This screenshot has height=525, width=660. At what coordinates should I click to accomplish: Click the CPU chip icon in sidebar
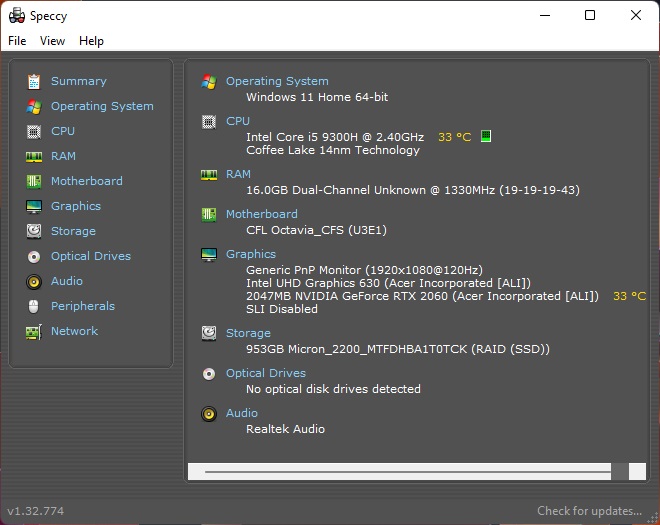[34, 131]
